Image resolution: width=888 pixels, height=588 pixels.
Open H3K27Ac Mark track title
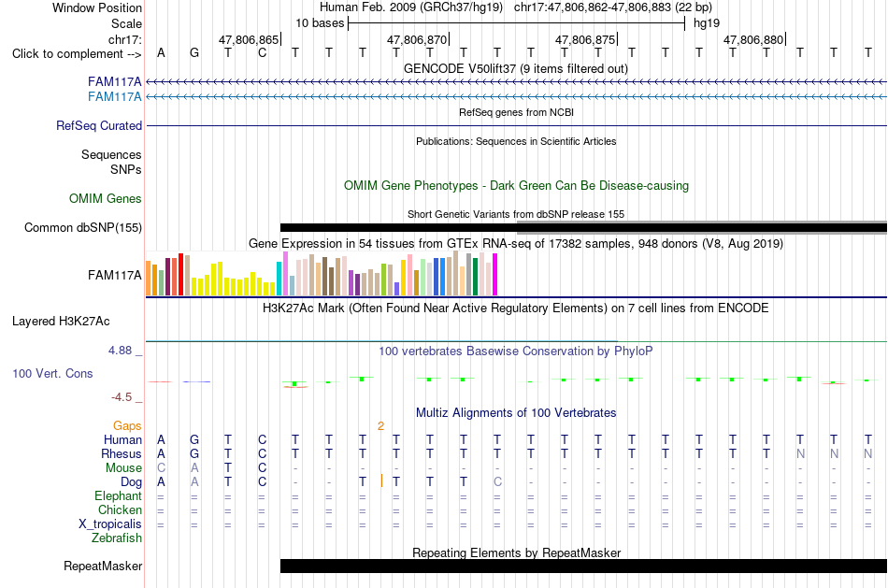(516, 308)
